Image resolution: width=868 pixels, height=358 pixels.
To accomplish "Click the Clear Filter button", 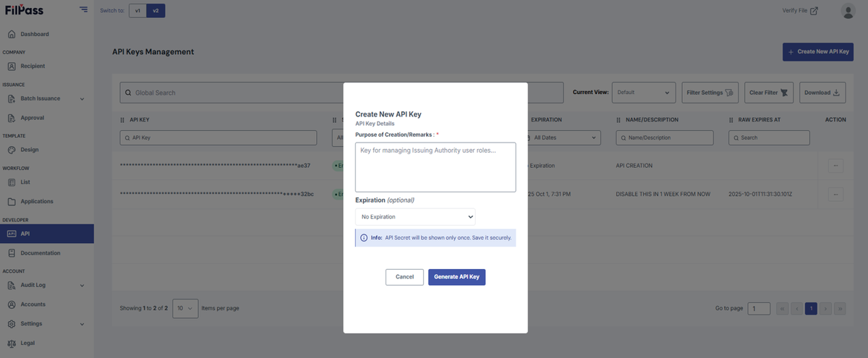I will point(769,93).
